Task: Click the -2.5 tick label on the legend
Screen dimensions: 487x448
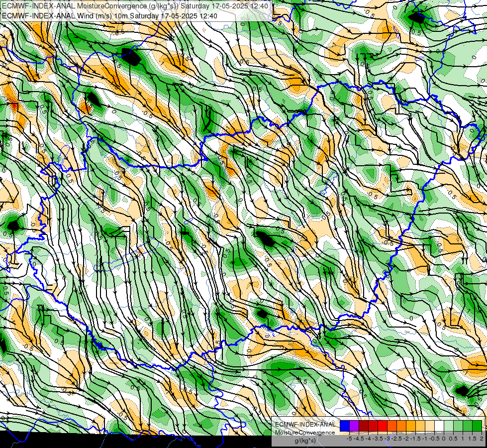Action: click(x=396, y=439)
